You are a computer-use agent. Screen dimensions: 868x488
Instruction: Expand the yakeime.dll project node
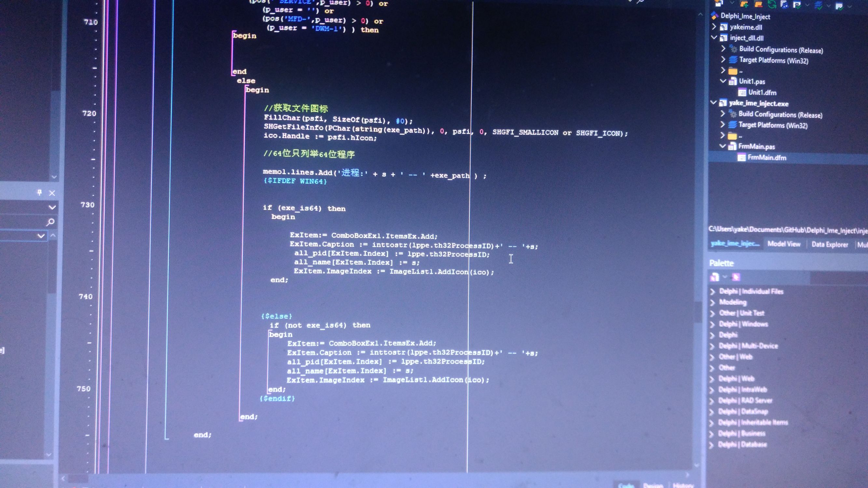(x=714, y=26)
